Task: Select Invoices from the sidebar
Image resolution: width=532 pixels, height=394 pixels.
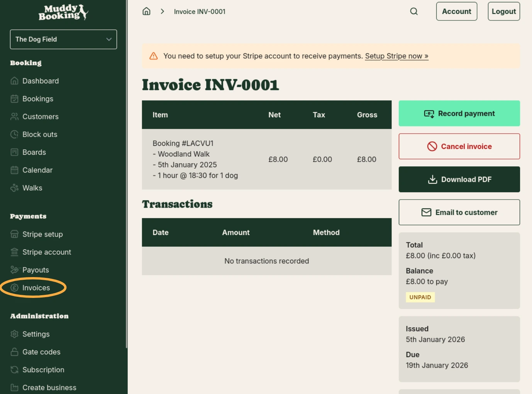Action: click(36, 287)
